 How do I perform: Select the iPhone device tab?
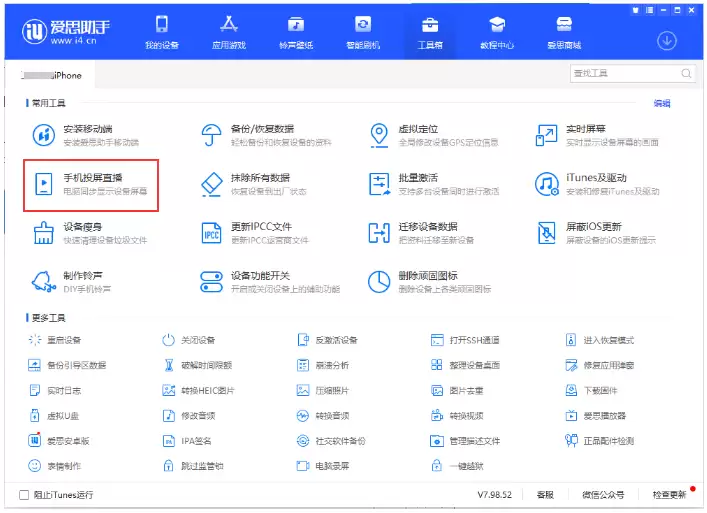(51, 75)
